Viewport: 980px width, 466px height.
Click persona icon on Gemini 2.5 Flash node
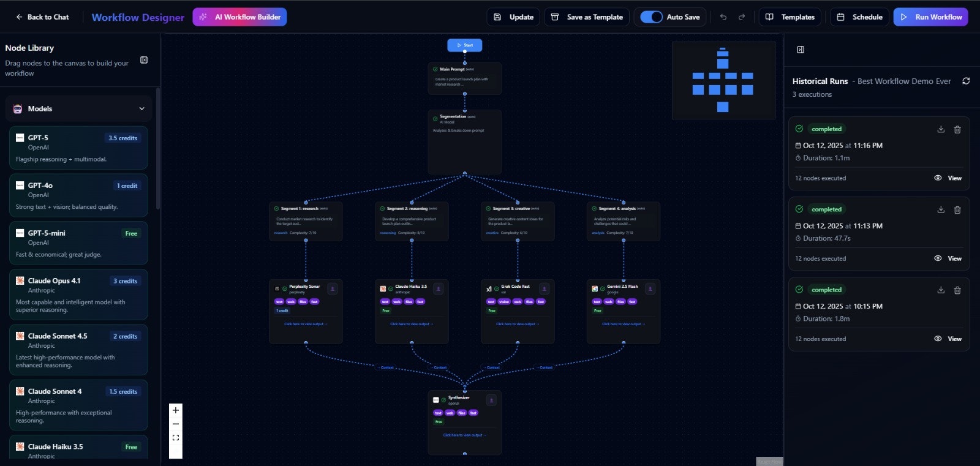[x=650, y=288]
